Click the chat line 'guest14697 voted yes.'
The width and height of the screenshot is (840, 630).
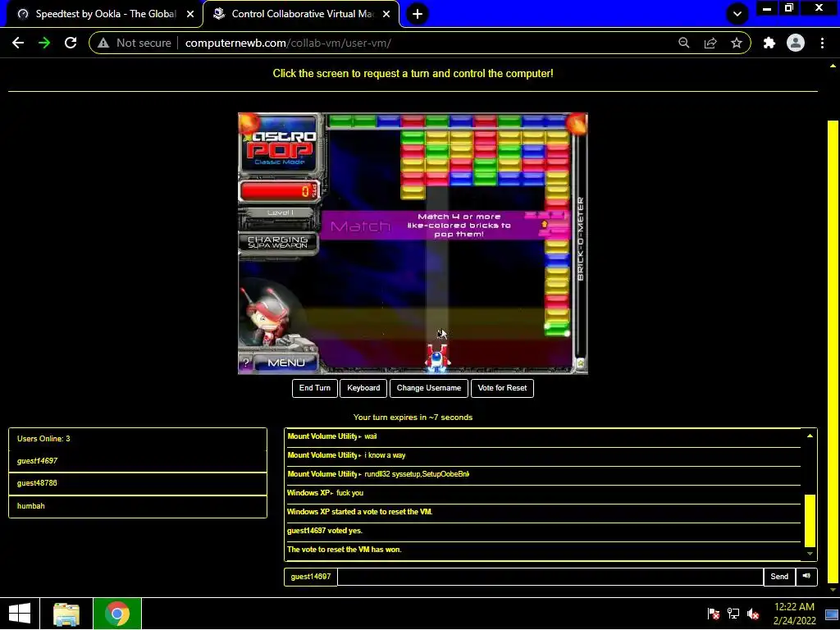click(325, 531)
